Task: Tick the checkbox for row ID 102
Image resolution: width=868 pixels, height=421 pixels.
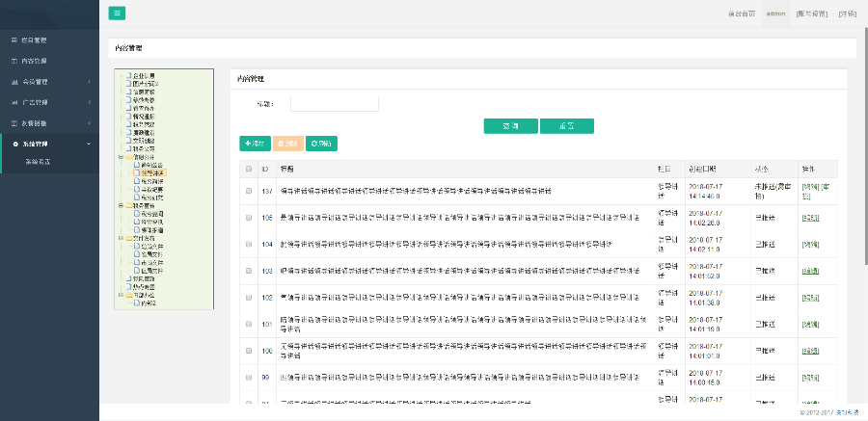Action: pos(249,298)
